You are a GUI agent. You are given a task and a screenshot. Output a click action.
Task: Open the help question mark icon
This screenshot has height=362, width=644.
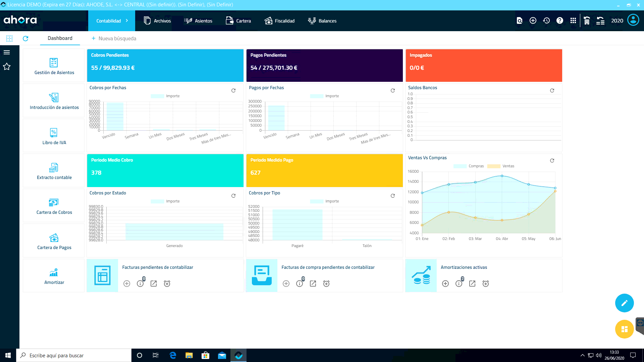pyautogui.click(x=559, y=21)
